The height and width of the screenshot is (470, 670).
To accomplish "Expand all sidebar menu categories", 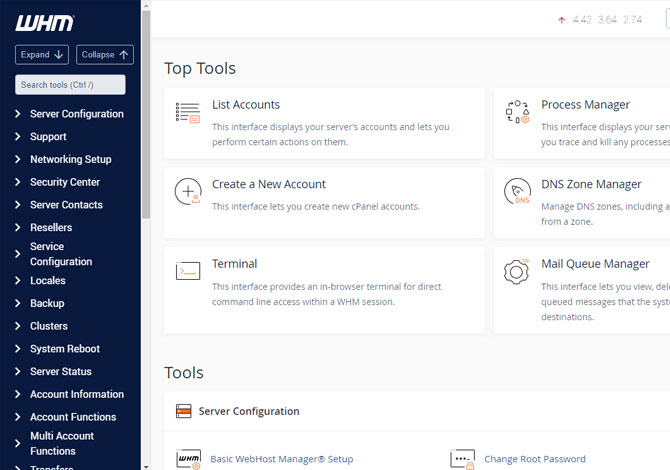I will point(41,55).
